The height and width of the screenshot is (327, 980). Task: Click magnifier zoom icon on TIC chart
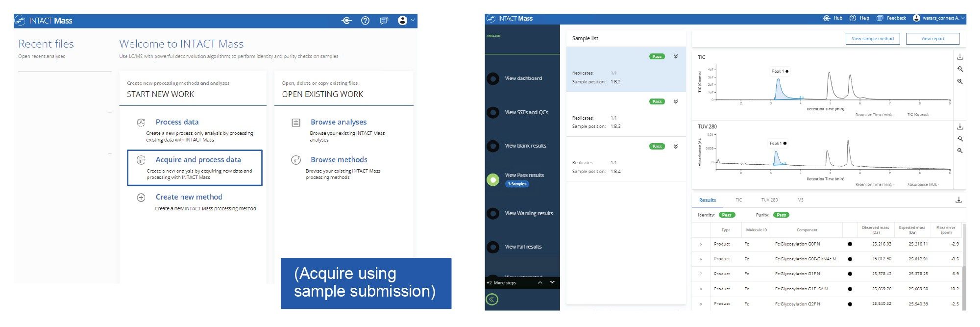[x=960, y=81]
